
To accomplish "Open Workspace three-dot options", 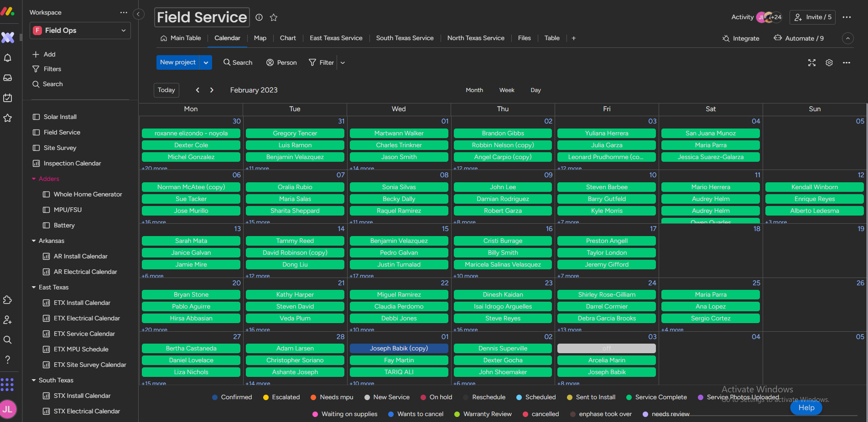I will [124, 13].
